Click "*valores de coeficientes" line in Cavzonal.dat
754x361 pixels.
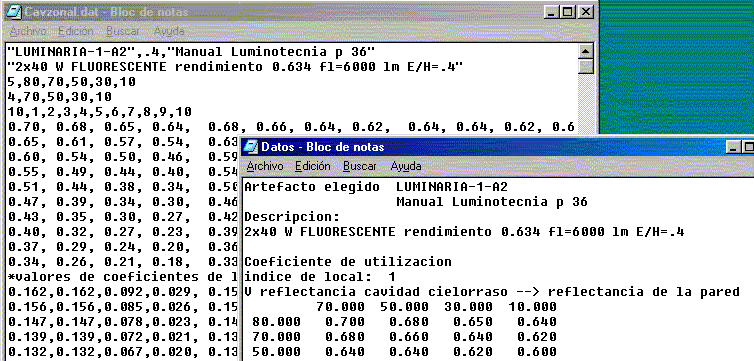tap(123, 277)
